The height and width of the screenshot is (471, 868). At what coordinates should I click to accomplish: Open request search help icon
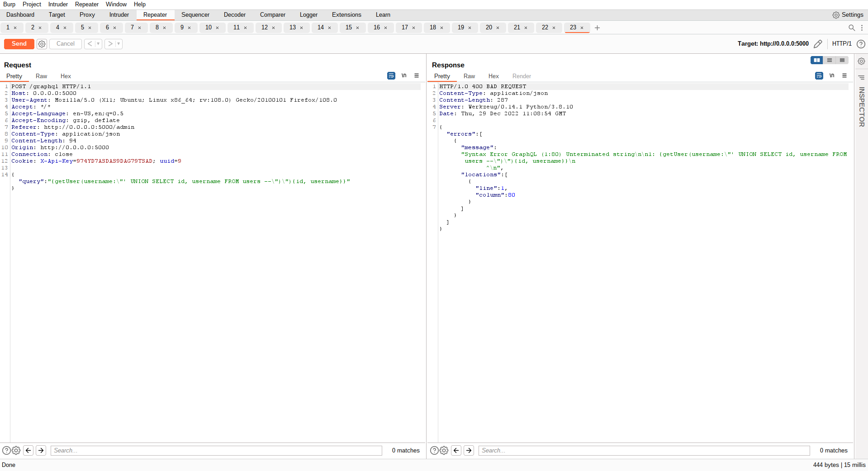click(x=6, y=451)
